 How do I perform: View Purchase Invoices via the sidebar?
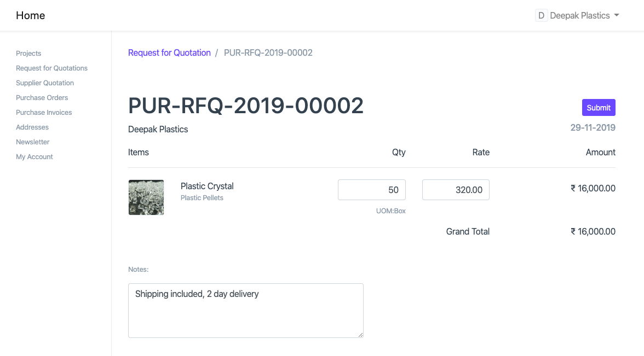pyautogui.click(x=44, y=112)
